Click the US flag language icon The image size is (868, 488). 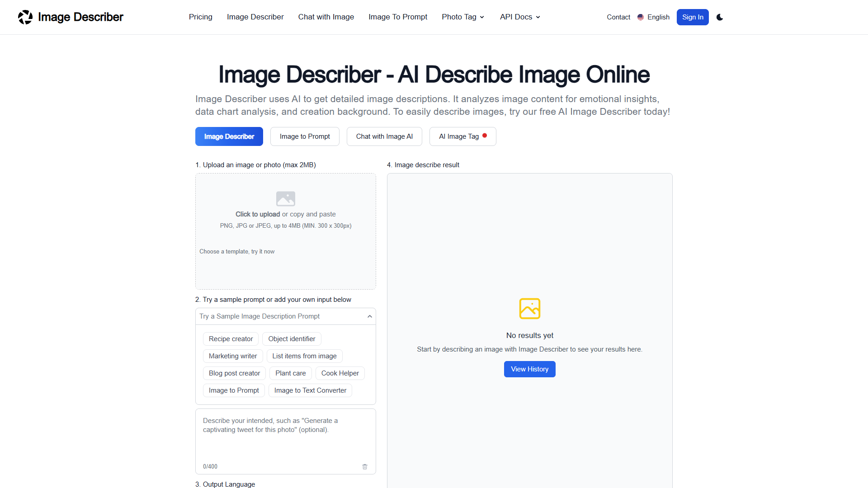tap(641, 17)
